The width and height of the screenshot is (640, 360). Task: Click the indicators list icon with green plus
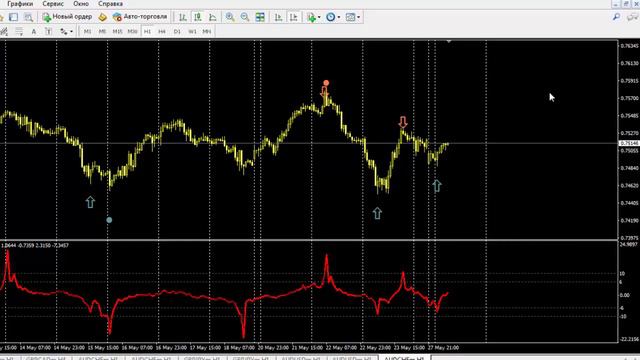pyautogui.click(x=311, y=17)
